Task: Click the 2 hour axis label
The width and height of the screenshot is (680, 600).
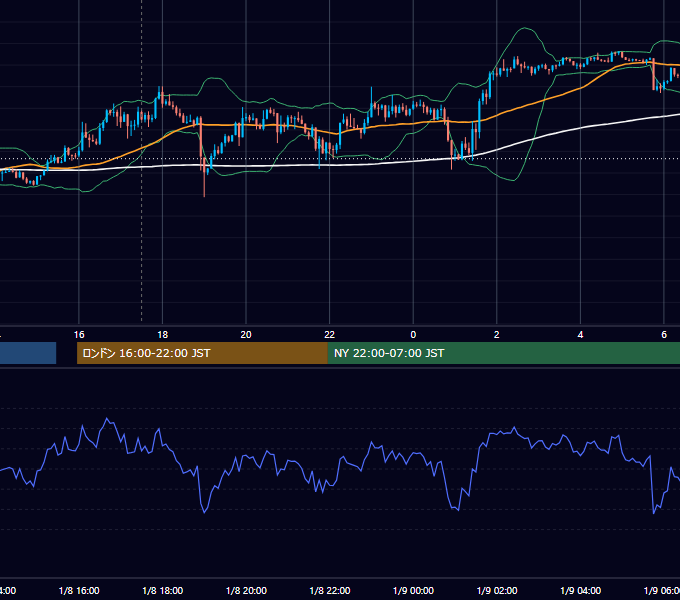Action: tap(497, 335)
